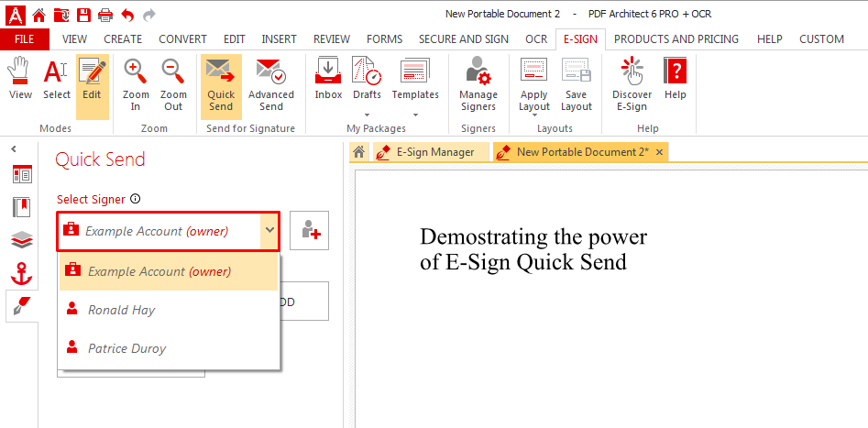The image size is (868, 428).
Task: Close the New Portable Document 2 tab
Action: tap(659, 152)
